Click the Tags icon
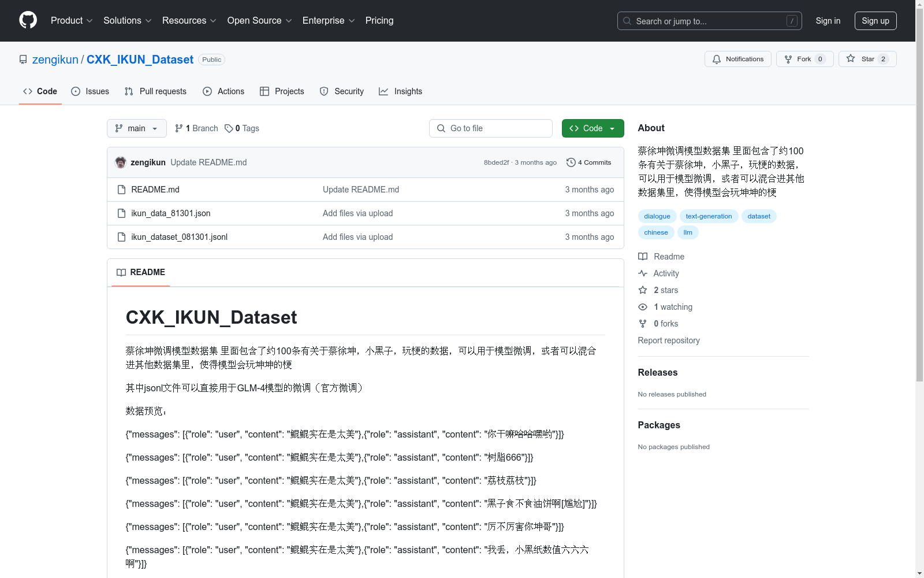This screenshot has height=578, width=924. 228,128
